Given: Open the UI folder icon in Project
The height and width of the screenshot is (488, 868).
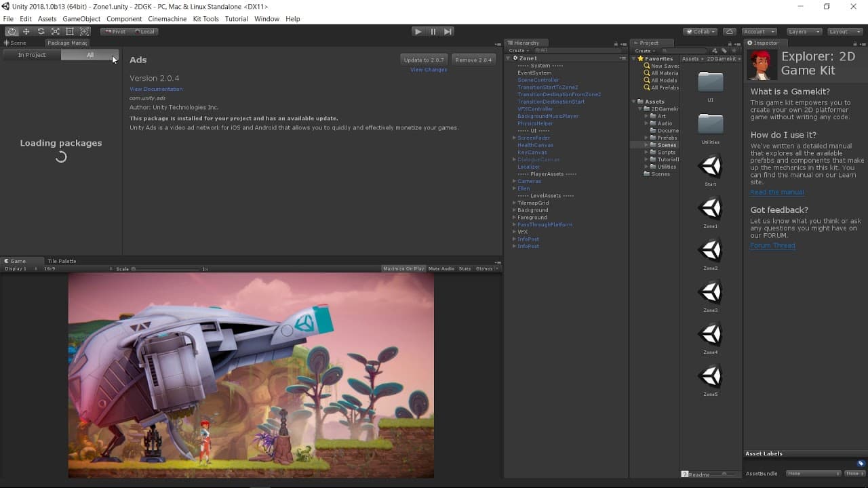Looking at the screenshot, I should click(711, 82).
